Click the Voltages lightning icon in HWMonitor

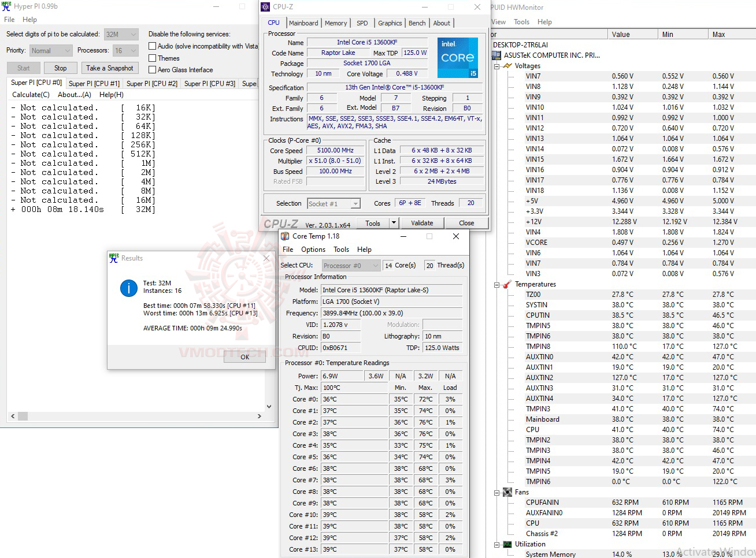click(x=507, y=66)
